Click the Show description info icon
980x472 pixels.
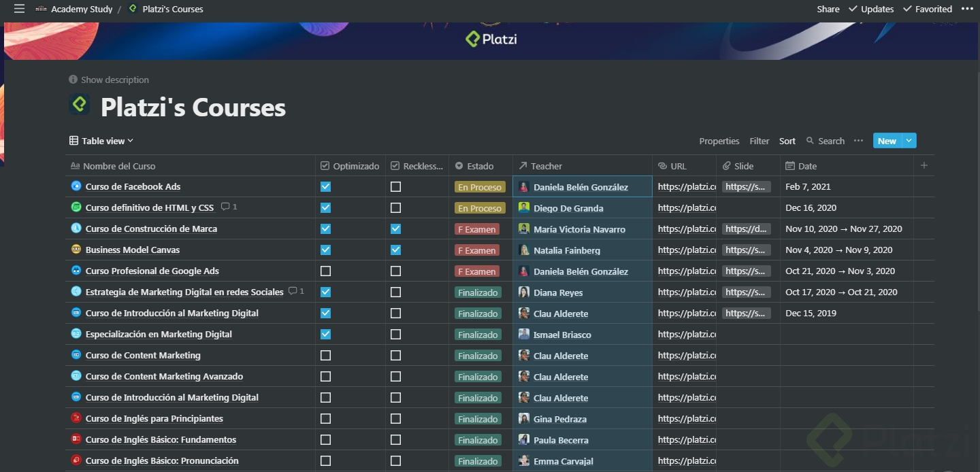(73, 80)
